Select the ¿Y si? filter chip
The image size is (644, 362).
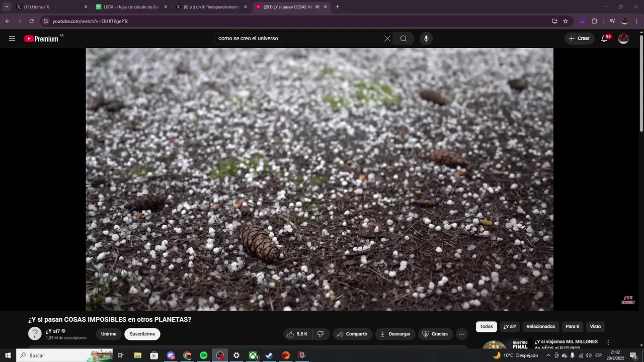pos(510,327)
